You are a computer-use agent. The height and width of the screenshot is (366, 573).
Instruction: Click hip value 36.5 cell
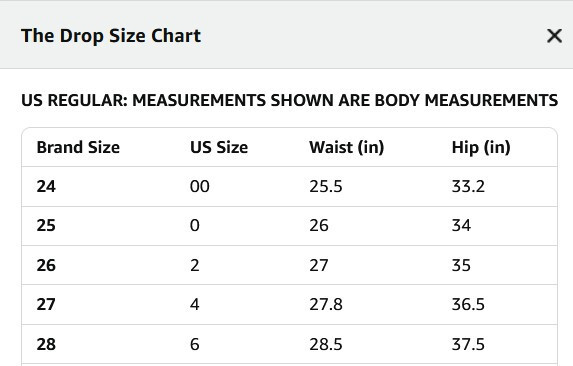pyautogui.click(x=468, y=304)
